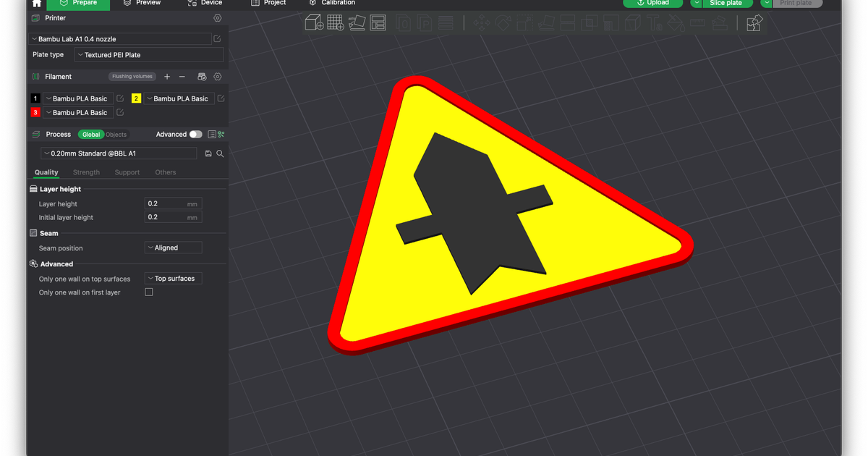
Task: Check Only one wall on first layer
Action: pyautogui.click(x=148, y=292)
